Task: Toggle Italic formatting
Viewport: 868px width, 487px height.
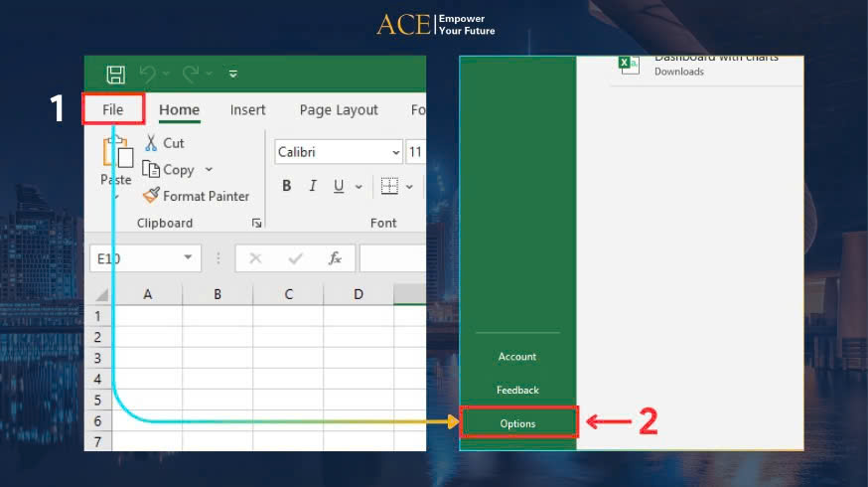Action: [313, 186]
